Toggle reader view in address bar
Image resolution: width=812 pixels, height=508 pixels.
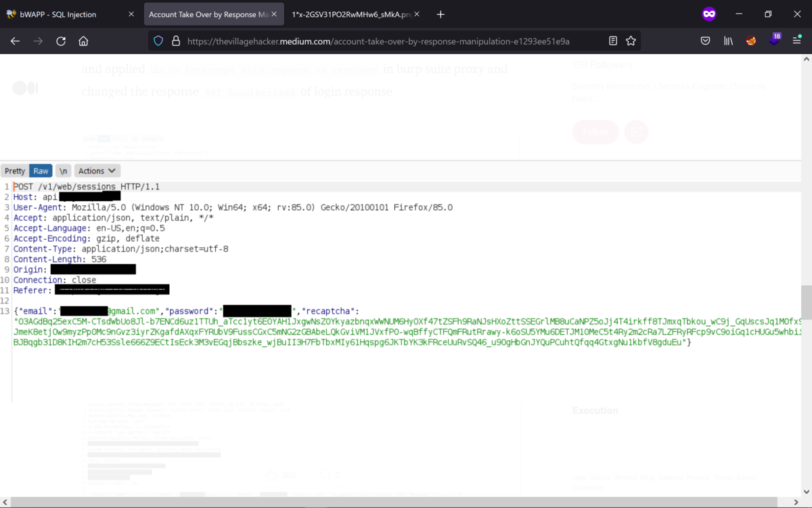tap(613, 41)
